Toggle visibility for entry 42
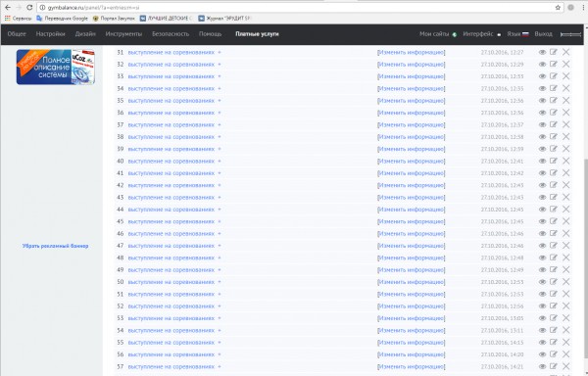The height and width of the screenshot is (376, 588). pyautogui.click(x=542, y=185)
